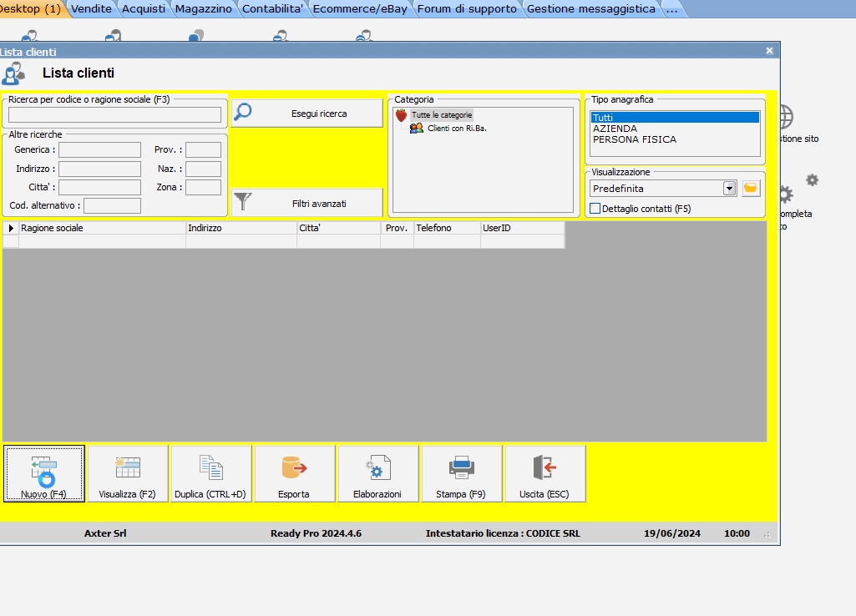Click the Zona search field
Image resolution: width=856 pixels, height=616 pixels.
203,187
